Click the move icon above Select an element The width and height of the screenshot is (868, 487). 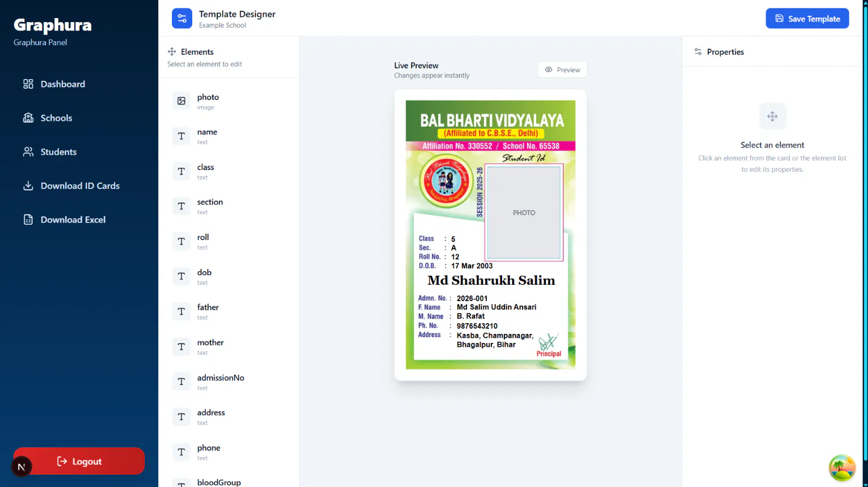(772, 116)
